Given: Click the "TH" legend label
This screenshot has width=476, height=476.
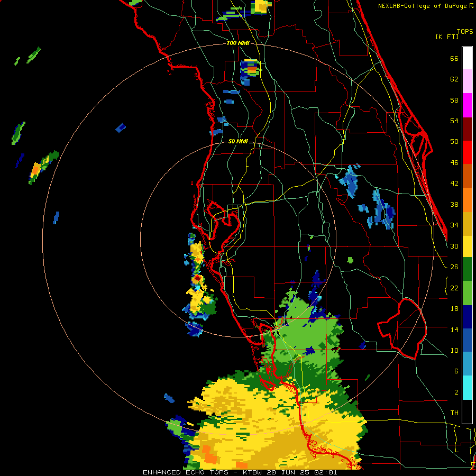Looking at the screenshot, I should click(x=454, y=413).
